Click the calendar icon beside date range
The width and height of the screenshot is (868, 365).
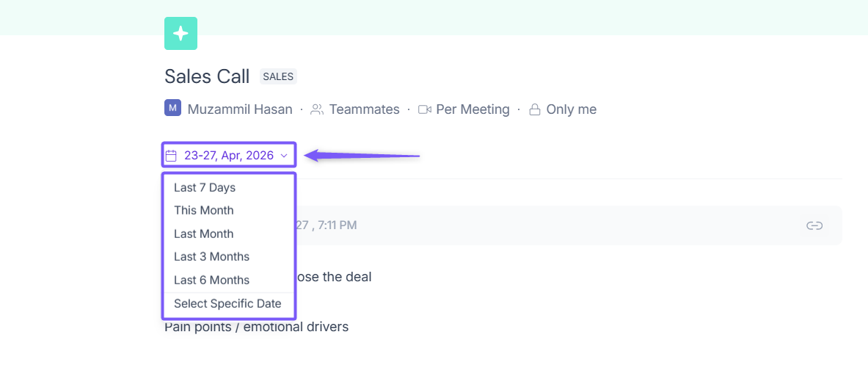[x=171, y=156]
